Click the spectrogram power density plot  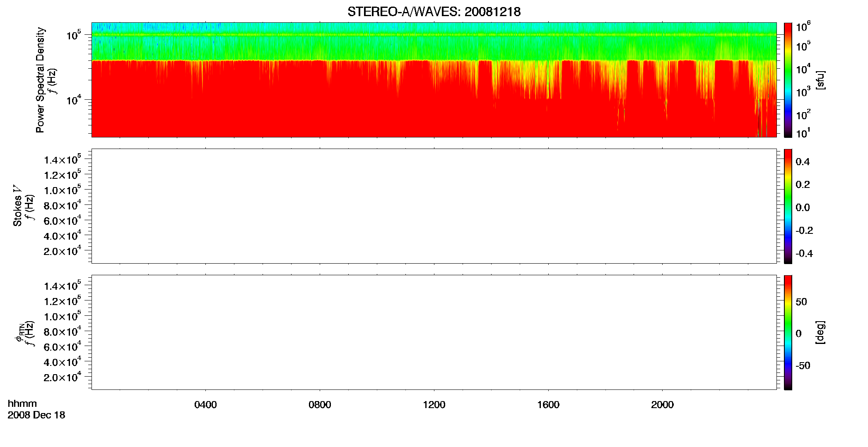434,80
